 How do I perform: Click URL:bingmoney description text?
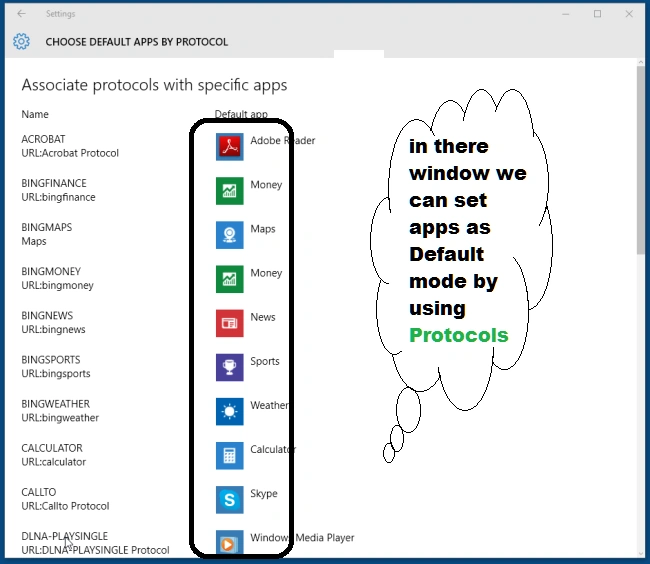point(58,286)
